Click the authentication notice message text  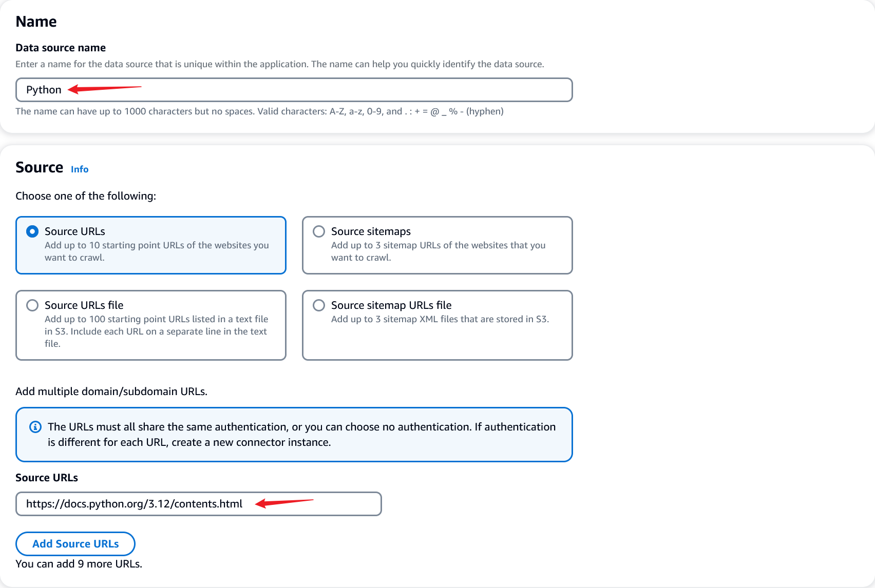[x=302, y=435]
